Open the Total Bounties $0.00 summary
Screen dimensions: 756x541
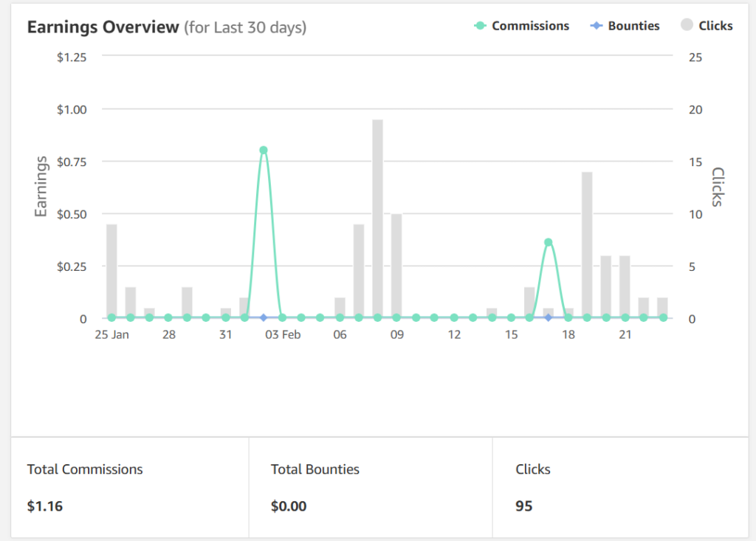click(370, 487)
